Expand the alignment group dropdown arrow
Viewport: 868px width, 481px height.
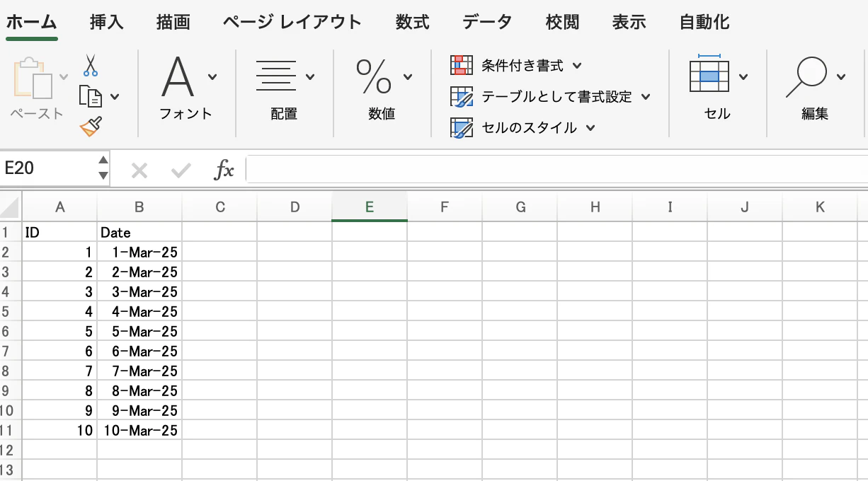pos(310,76)
